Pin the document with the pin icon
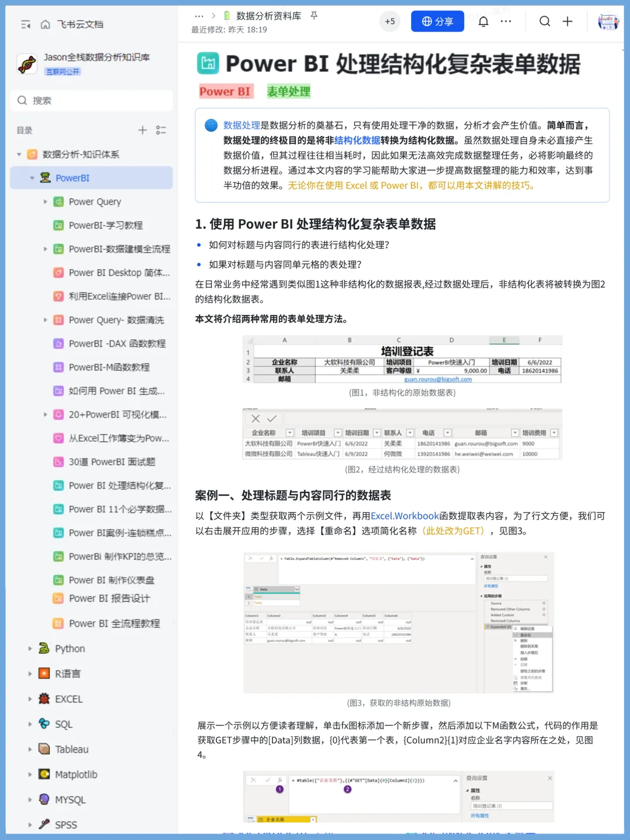The width and height of the screenshot is (630, 840). coord(314,16)
